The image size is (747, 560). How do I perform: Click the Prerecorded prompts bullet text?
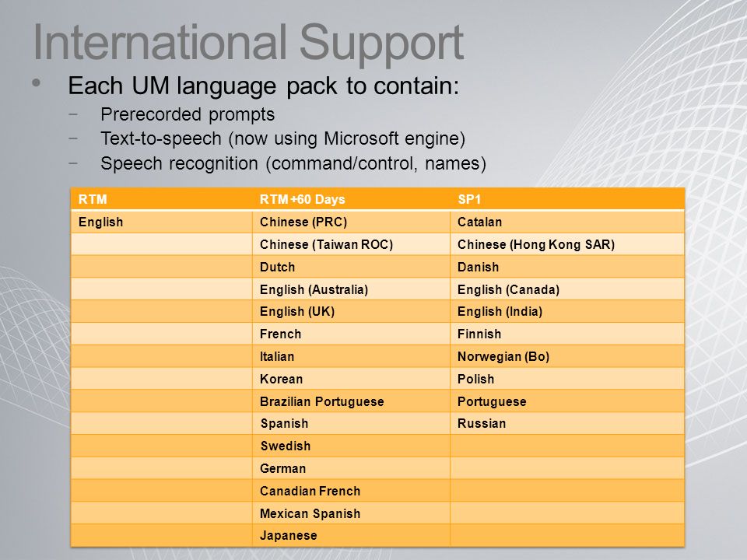tap(188, 115)
